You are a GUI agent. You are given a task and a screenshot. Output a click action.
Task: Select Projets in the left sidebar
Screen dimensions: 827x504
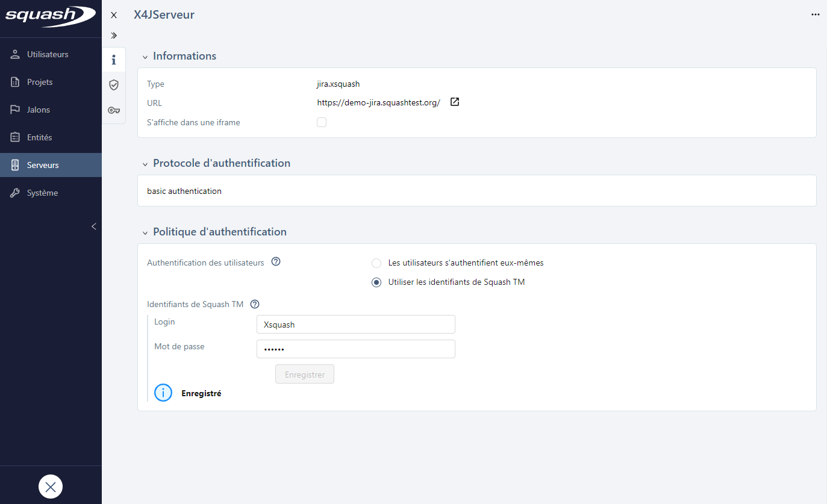(x=40, y=81)
